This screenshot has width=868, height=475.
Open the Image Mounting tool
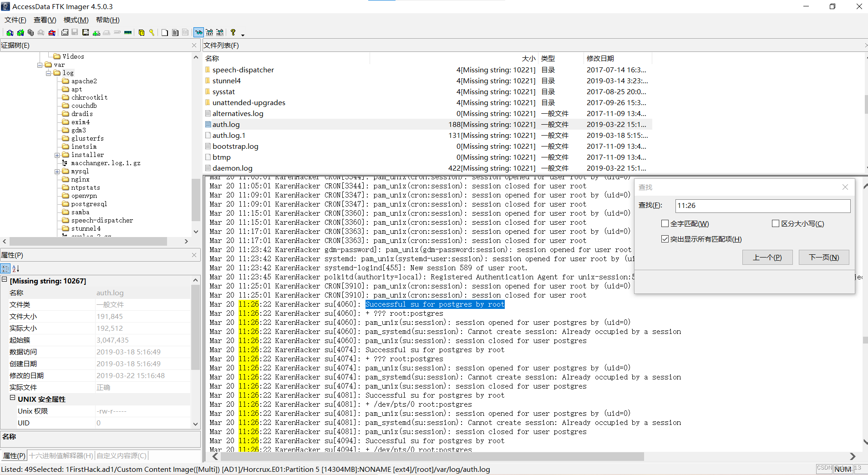(30, 33)
